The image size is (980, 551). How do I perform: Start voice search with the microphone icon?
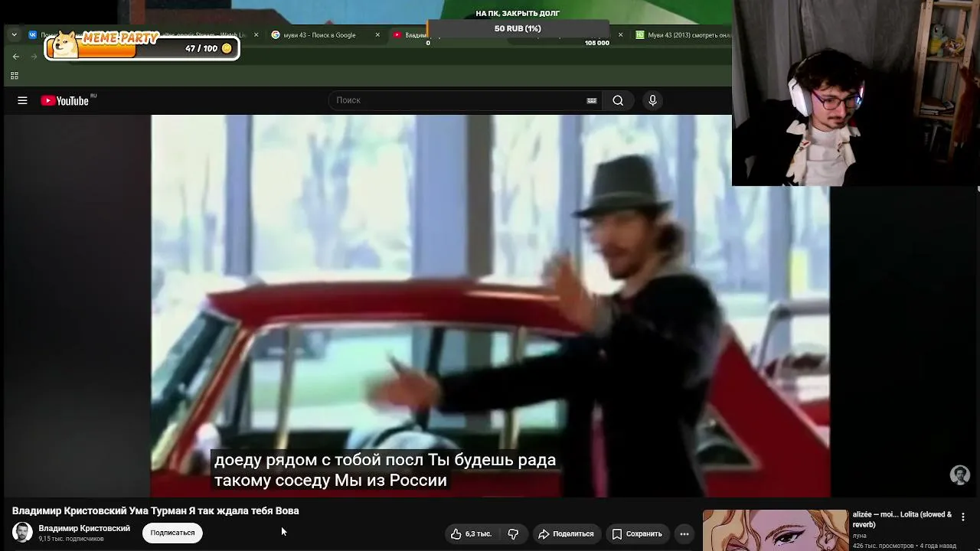click(x=652, y=100)
